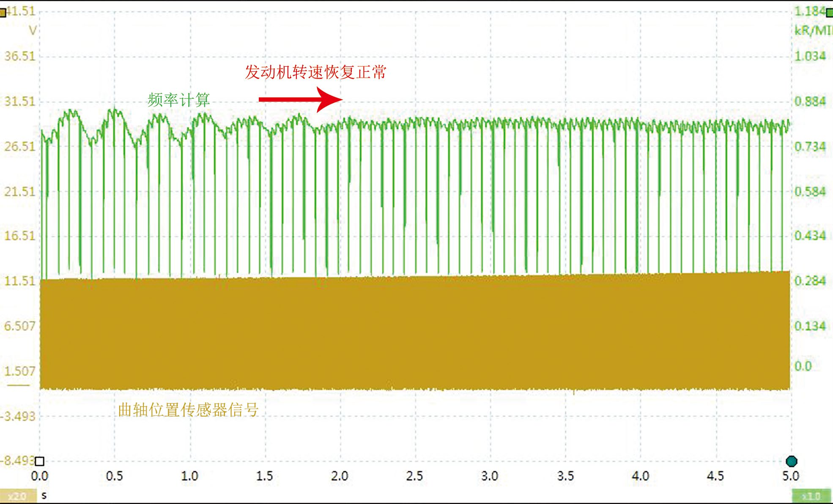Click the 16.51 voltage axis value
Viewport: 833px width, 504px height.
point(20,236)
